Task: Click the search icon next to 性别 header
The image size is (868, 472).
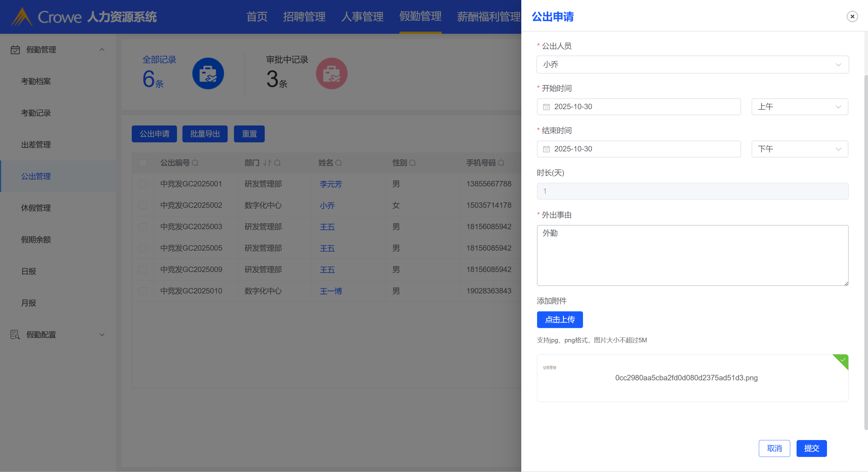Action: [412, 163]
